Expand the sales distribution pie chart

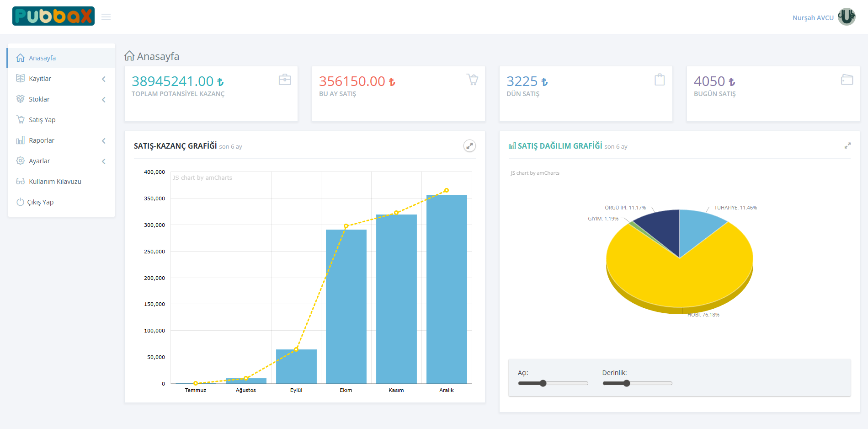pos(847,145)
